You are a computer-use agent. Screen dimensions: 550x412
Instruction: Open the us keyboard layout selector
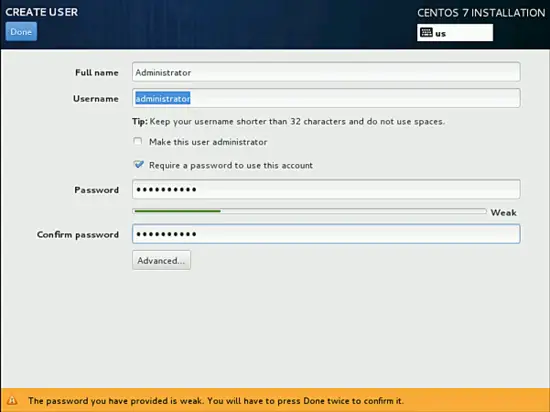point(455,33)
